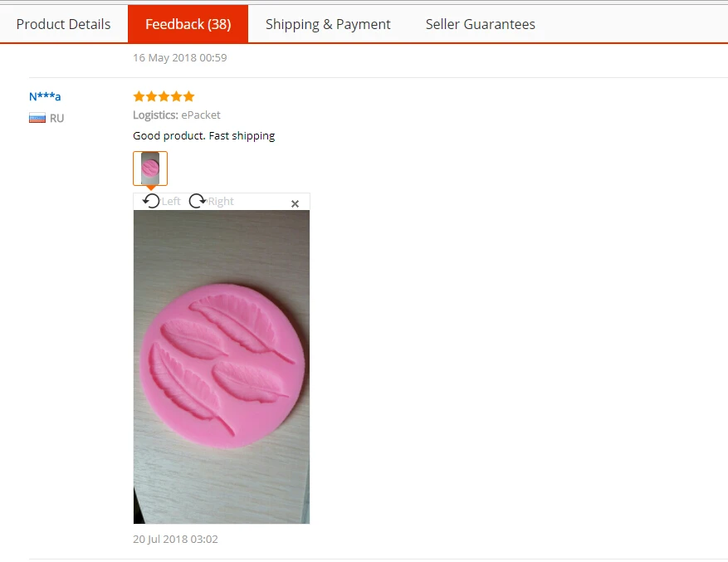Click the 'Good product. Fast shipping' review text
The image size is (728, 562).
click(204, 135)
